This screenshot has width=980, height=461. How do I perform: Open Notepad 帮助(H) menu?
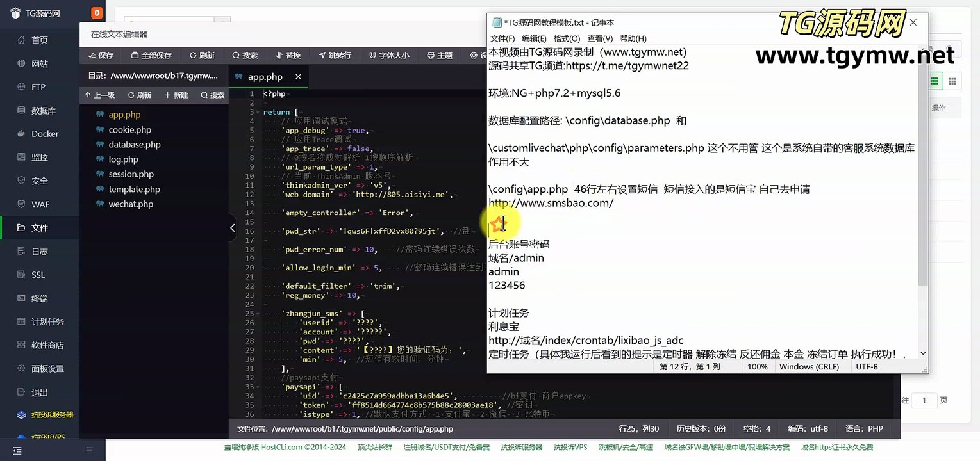(x=633, y=38)
